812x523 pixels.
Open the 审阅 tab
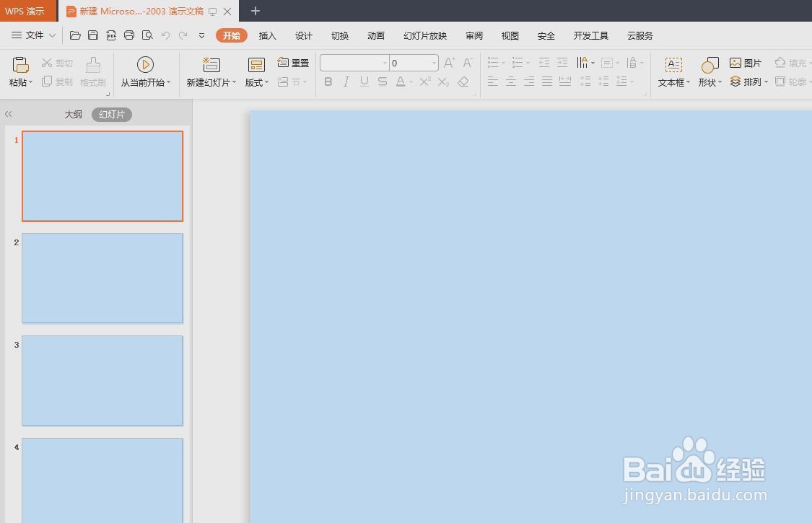(473, 35)
